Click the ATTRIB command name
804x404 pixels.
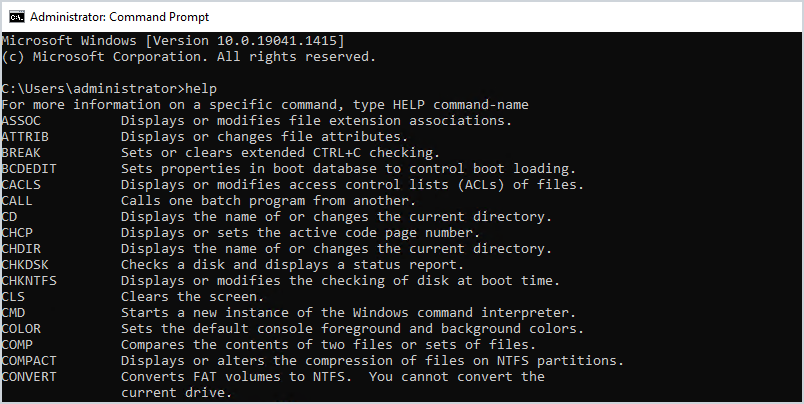(x=26, y=136)
